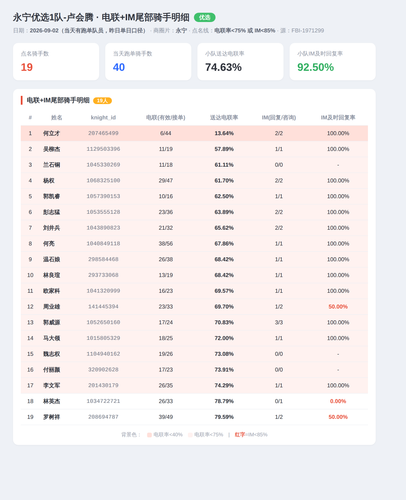
Task: Click the 21/32 call ratio cell
Action: coord(166,228)
